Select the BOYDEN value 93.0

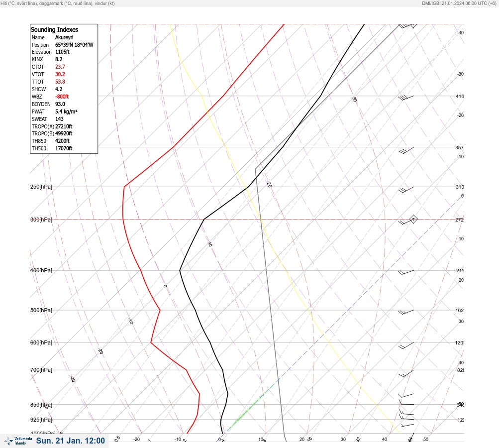60,104
